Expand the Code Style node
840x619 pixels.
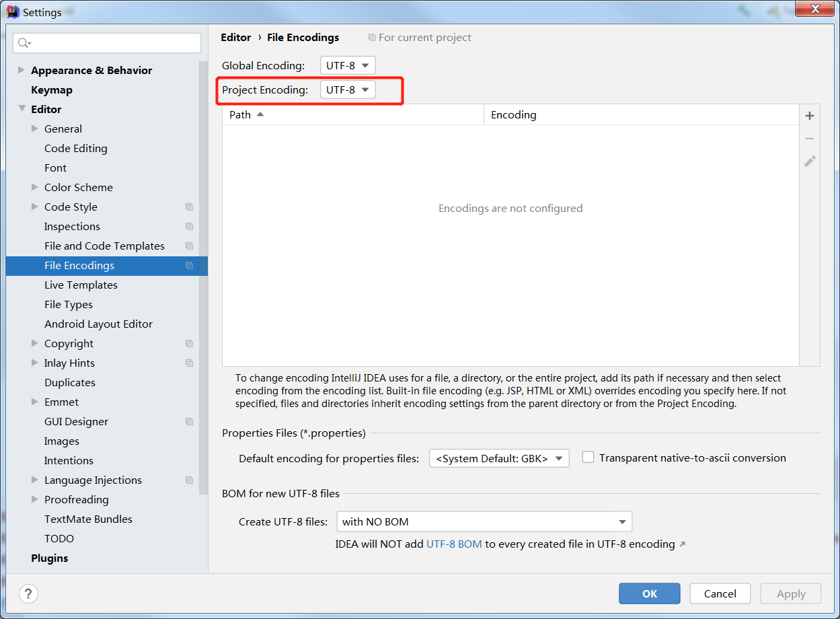coord(35,207)
